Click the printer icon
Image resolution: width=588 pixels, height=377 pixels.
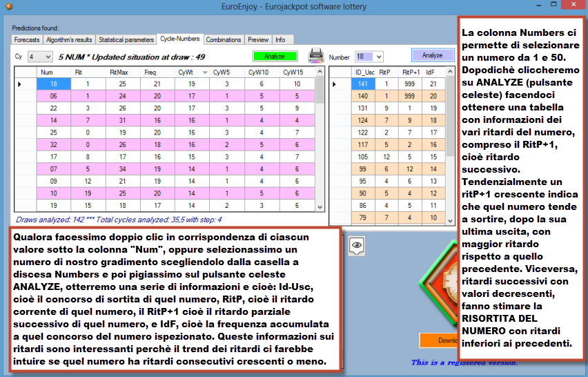[x=316, y=56]
